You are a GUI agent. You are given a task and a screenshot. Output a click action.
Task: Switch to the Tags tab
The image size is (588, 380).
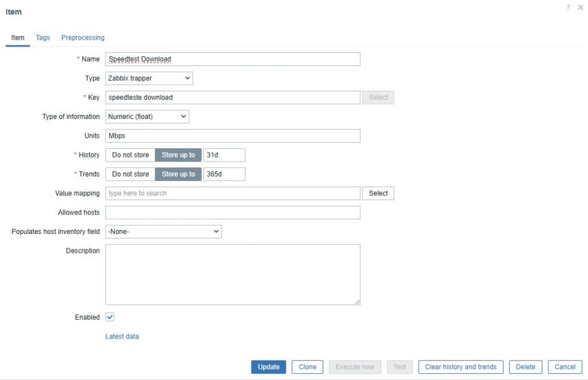[43, 38]
